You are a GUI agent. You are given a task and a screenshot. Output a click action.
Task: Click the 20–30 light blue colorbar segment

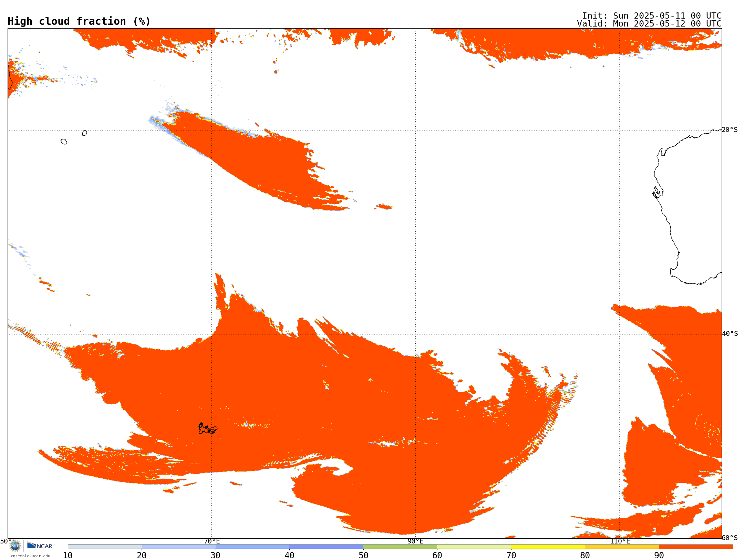point(178,547)
